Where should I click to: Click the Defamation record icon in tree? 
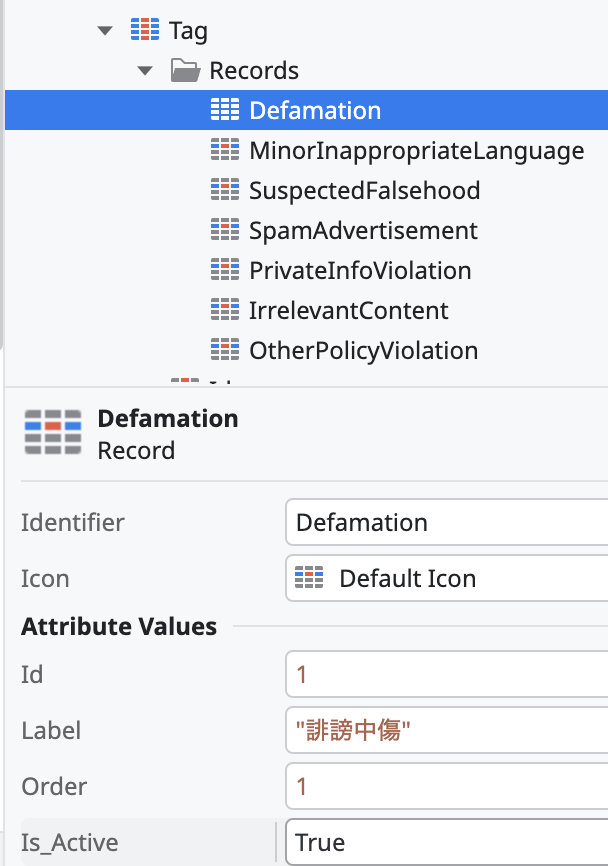tap(225, 109)
